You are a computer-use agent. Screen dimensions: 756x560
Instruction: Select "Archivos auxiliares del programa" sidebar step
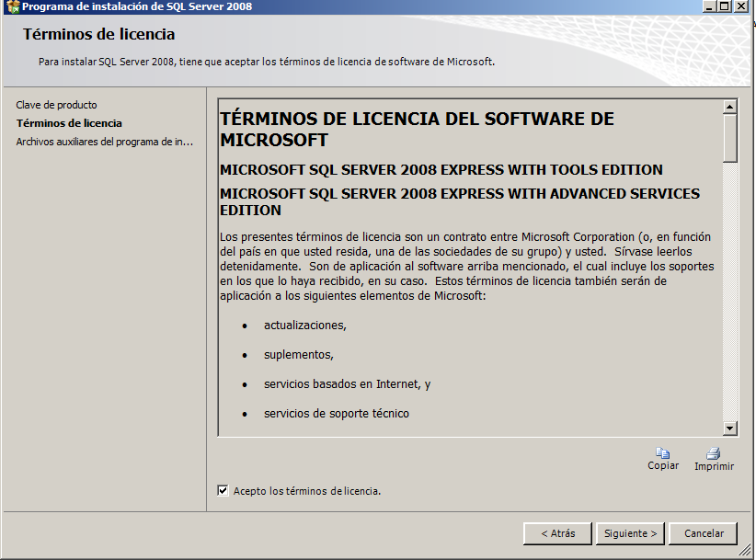coord(104,142)
